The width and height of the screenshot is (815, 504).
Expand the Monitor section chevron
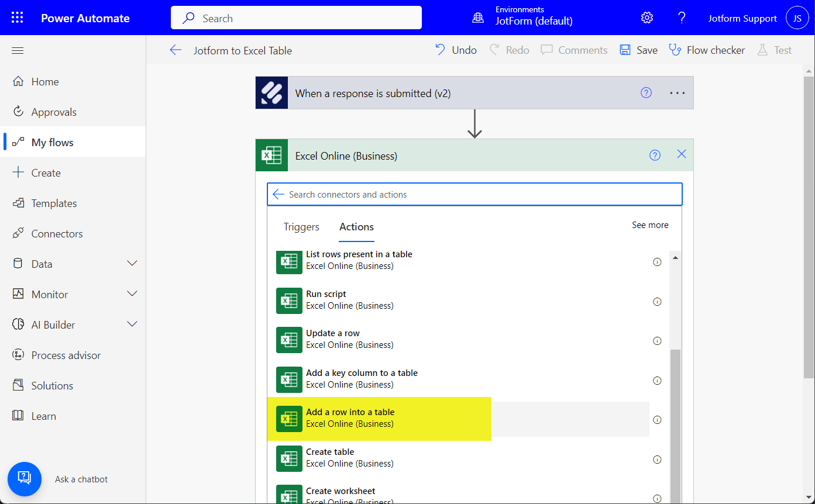[132, 294]
